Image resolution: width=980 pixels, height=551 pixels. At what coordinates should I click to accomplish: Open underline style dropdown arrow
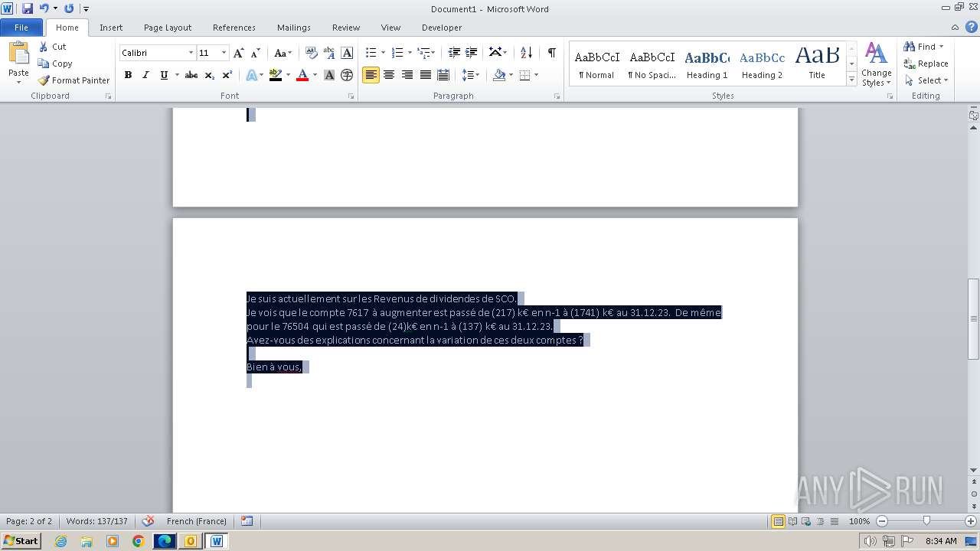pos(176,75)
